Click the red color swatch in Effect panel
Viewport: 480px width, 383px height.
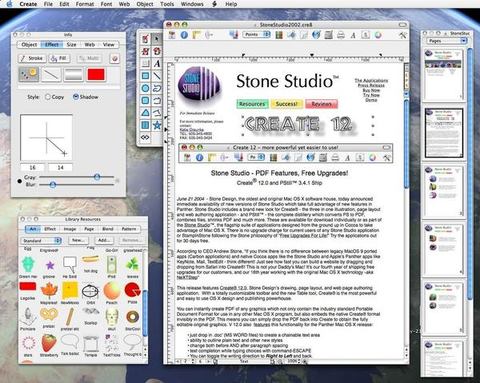point(96,75)
